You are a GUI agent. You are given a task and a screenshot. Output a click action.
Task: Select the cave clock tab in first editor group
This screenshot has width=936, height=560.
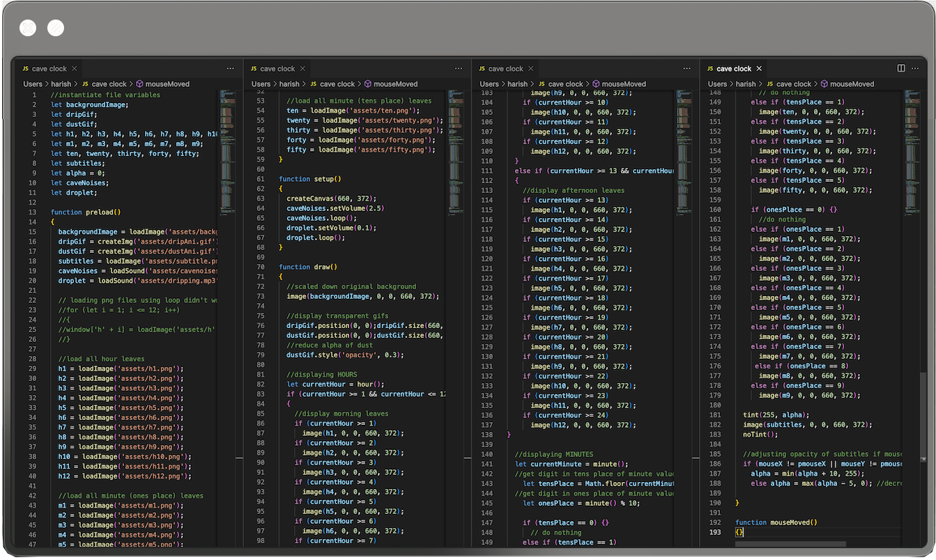click(48, 68)
